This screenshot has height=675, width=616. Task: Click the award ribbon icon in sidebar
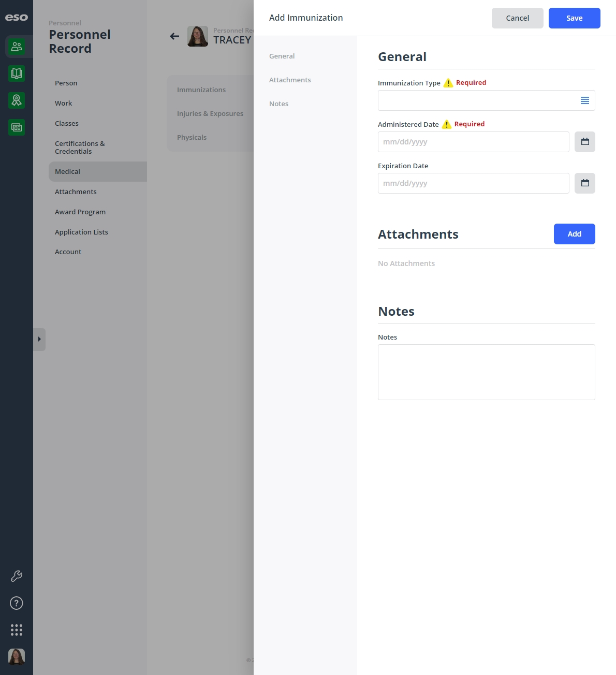pyautogui.click(x=17, y=100)
